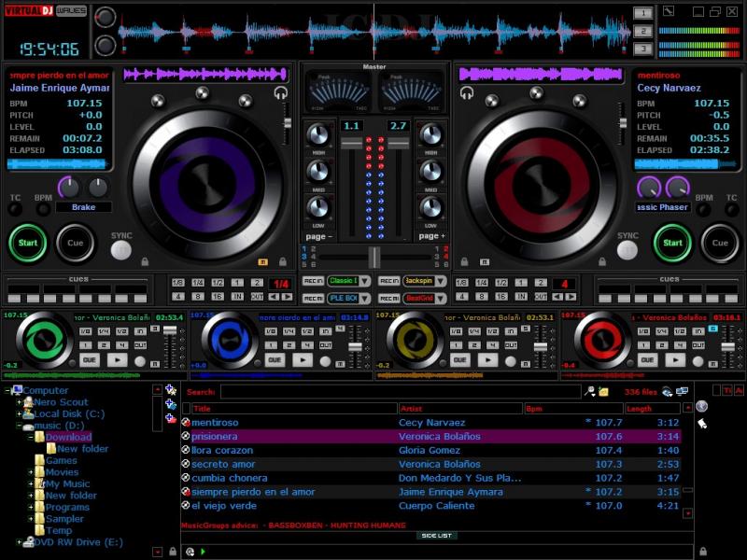Viewport: 747px width, 560px height.
Task: Click the left deck loop IN button
Action: point(237,296)
